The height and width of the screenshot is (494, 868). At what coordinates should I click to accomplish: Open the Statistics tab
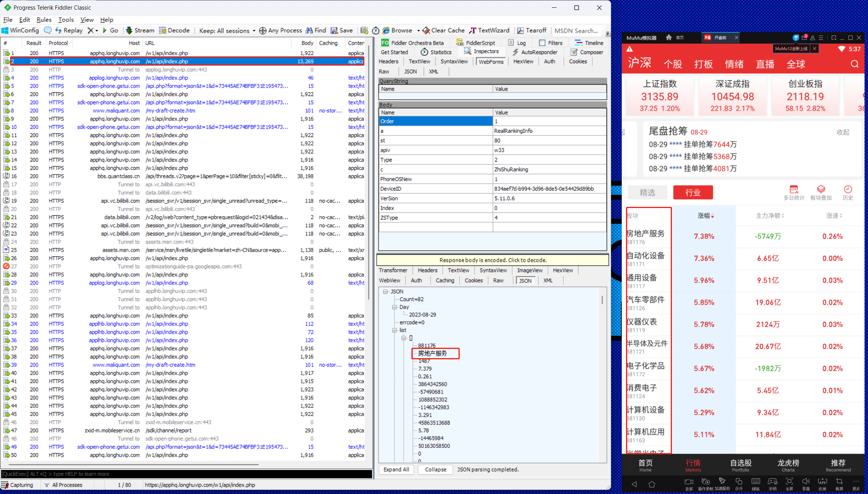[x=436, y=52]
